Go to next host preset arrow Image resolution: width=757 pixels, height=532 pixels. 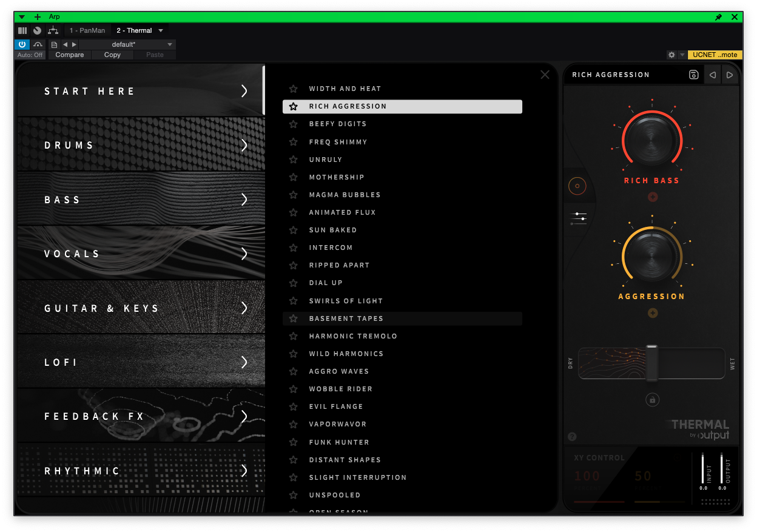[74, 45]
